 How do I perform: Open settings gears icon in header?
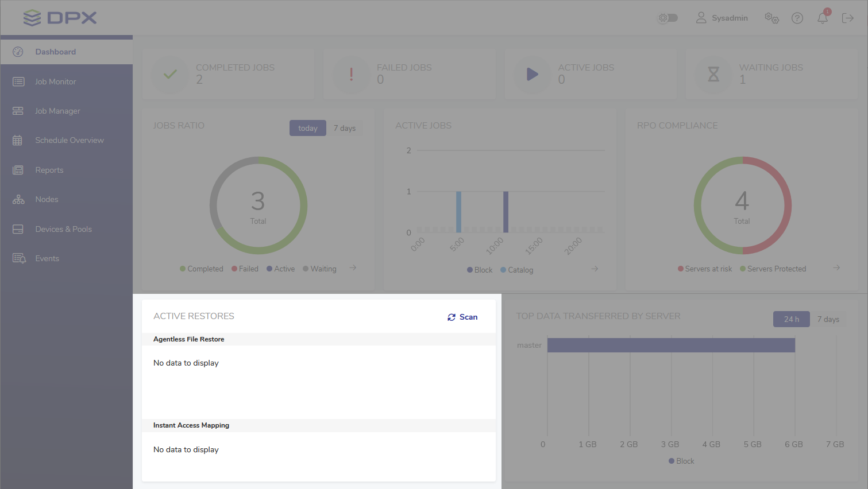771,18
